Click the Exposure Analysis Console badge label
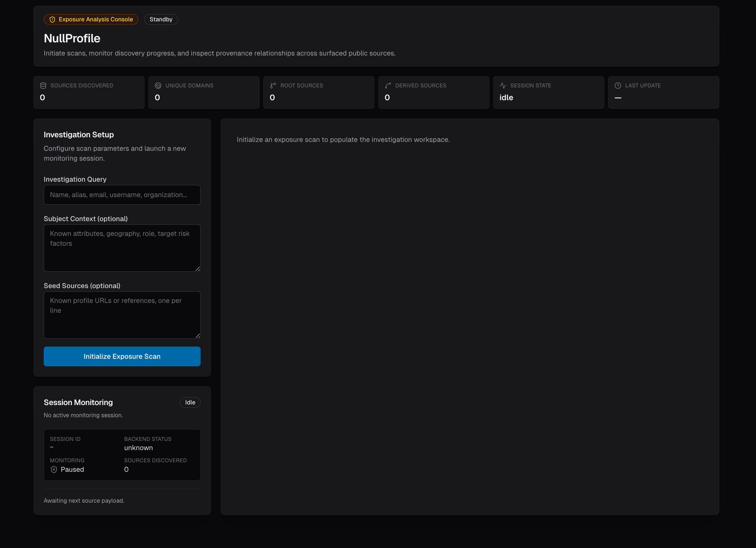756x548 pixels. pos(96,20)
